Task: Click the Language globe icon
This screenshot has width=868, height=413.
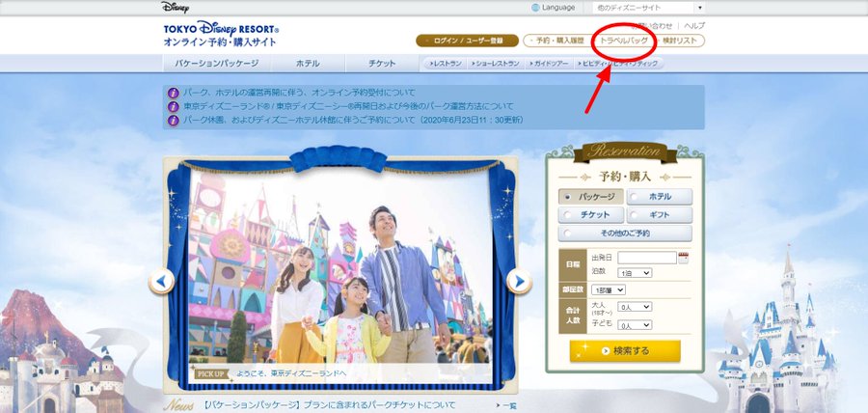Action: tap(534, 8)
